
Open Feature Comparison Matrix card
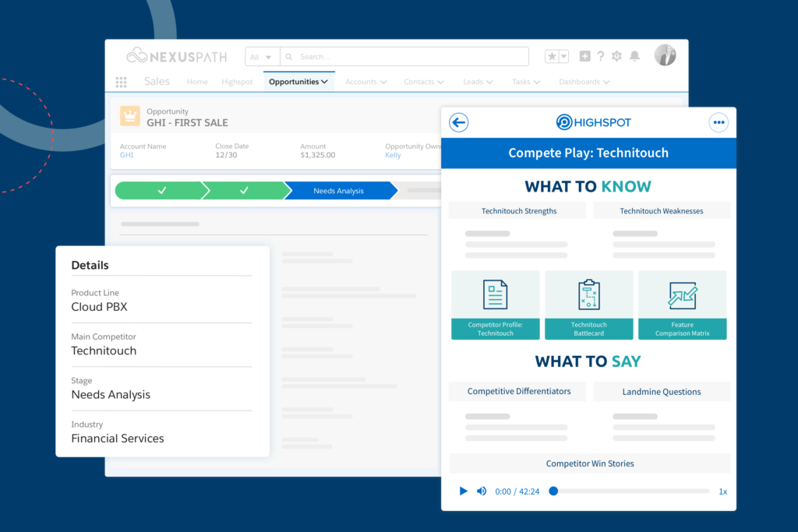[x=683, y=305]
